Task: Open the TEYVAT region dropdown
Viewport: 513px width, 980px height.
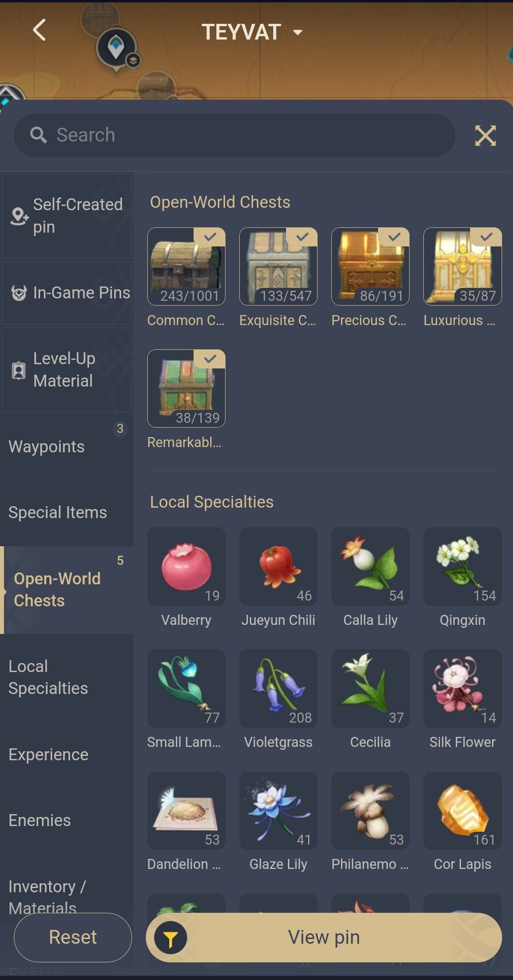Action: 252,32
